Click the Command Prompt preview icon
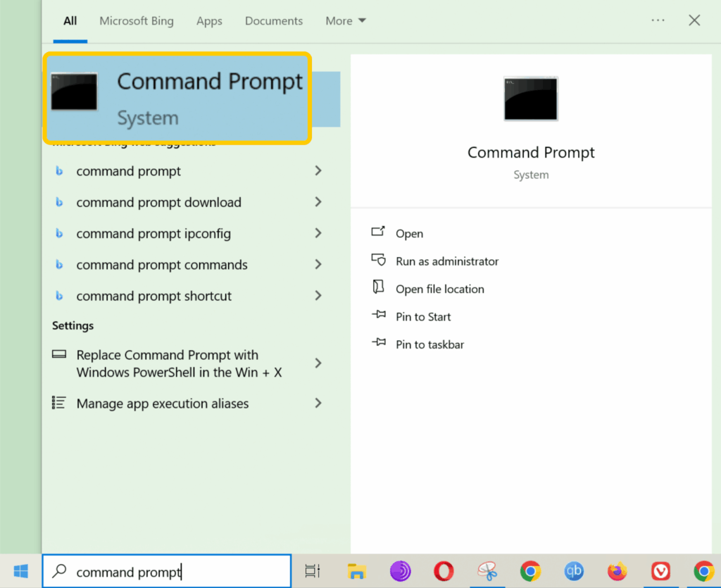 click(x=530, y=99)
